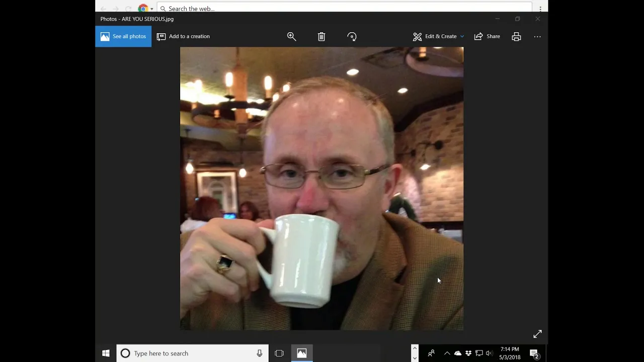644x362 pixels.
Task: Click the Type here to search box
Action: (x=192, y=353)
